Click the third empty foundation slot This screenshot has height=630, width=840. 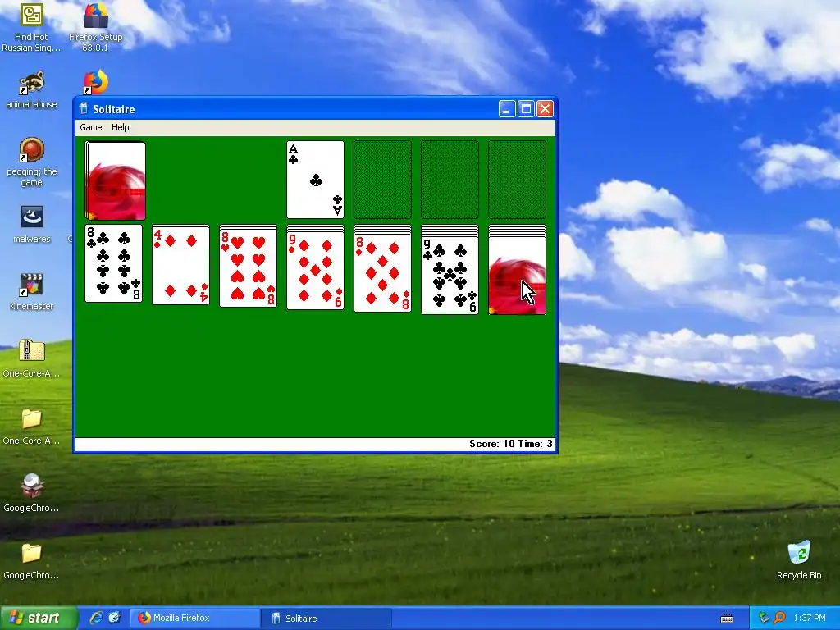point(450,180)
